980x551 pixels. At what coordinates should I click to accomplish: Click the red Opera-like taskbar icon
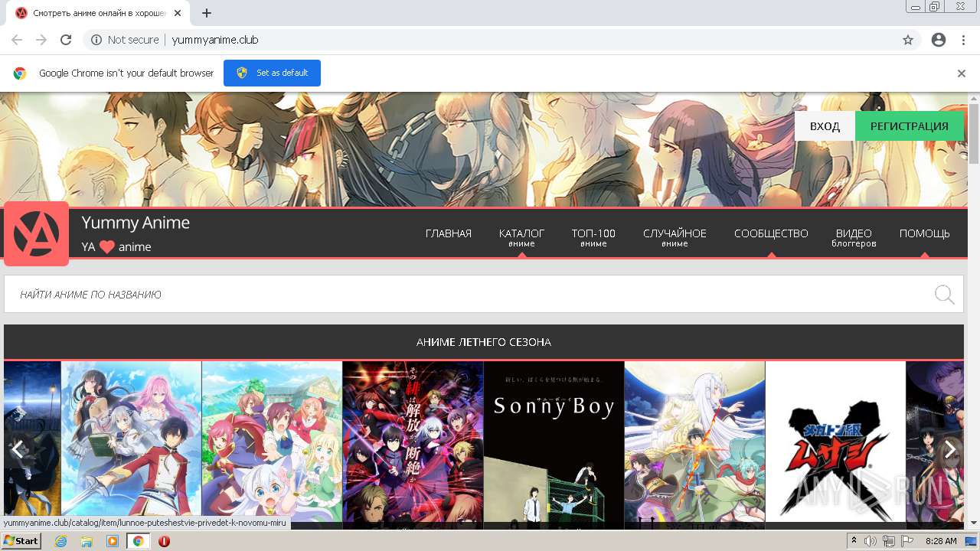click(164, 541)
